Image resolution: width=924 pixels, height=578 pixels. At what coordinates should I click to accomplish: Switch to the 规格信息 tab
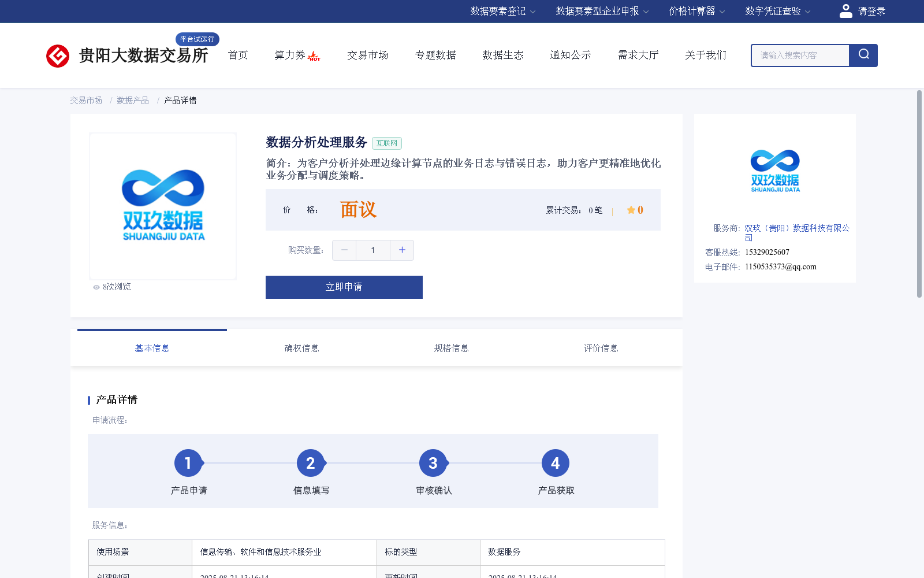[x=451, y=348]
